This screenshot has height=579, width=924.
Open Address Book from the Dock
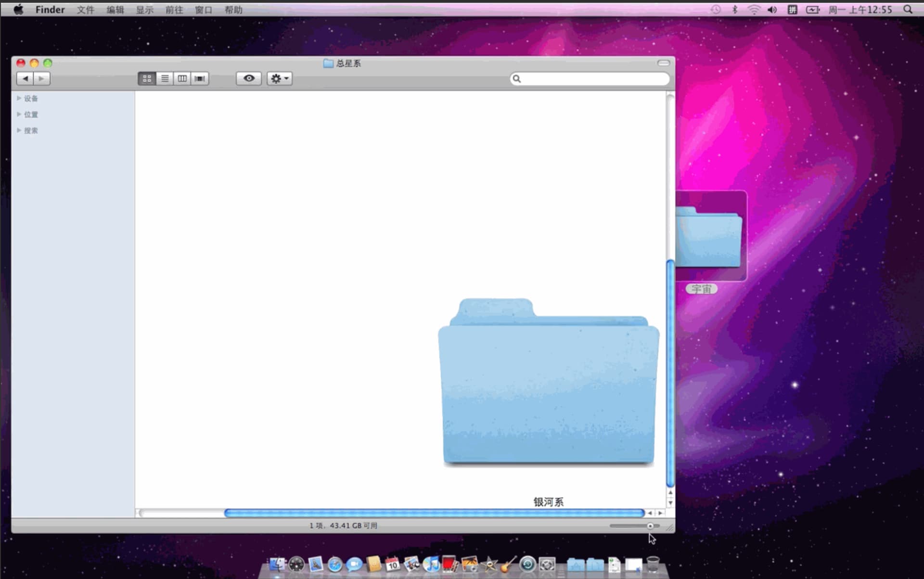click(x=373, y=564)
